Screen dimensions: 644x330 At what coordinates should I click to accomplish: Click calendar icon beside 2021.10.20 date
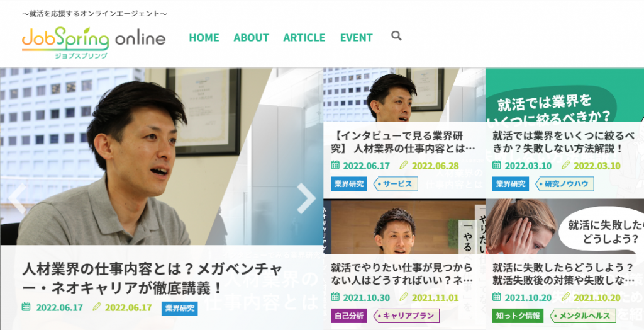[x=497, y=297]
